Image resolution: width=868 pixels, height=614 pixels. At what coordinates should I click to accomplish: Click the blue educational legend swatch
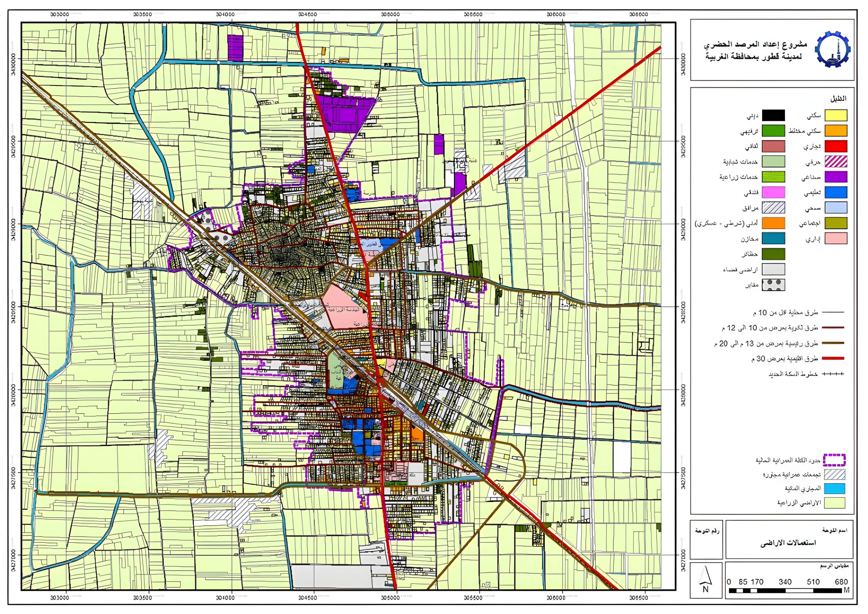(835, 192)
